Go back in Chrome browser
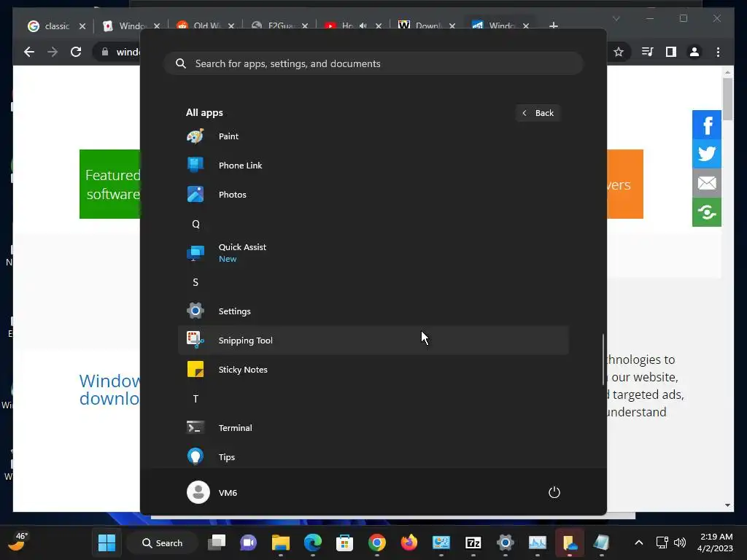Viewport: 747px width, 560px height. pos(29,52)
